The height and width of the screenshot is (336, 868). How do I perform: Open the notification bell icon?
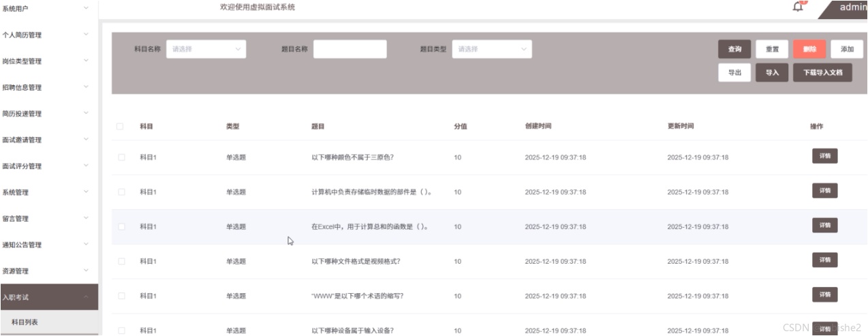pyautogui.click(x=798, y=7)
